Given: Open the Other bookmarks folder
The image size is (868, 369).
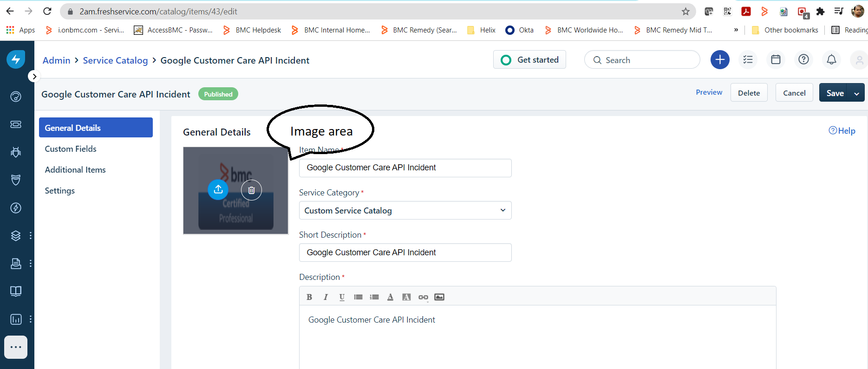Looking at the screenshot, I should coord(785,30).
